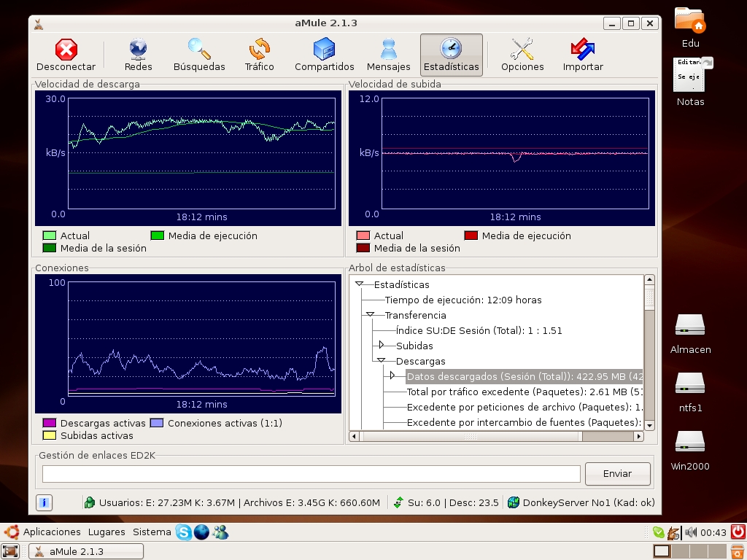Click the 00:43 clock in panel
The image size is (747, 560).
click(x=713, y=532)
